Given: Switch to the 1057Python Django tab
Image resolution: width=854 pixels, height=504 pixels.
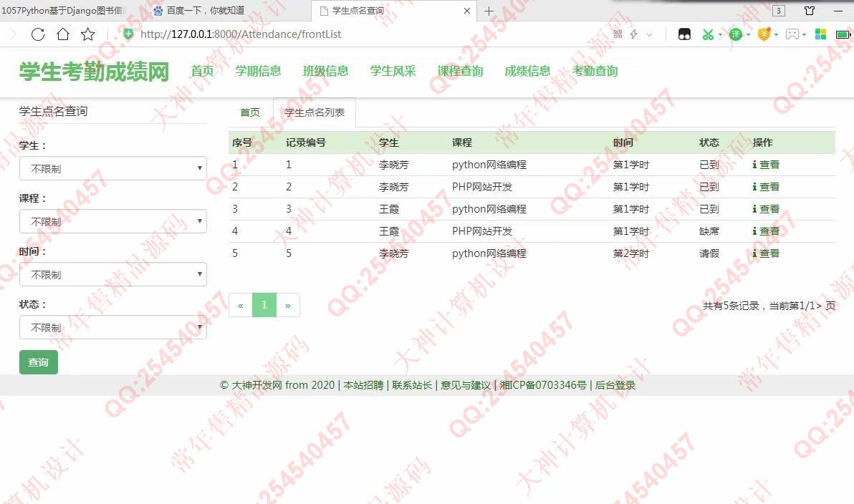Looking at the screenshot, I should pyautogui.click(x=64, y=10).
